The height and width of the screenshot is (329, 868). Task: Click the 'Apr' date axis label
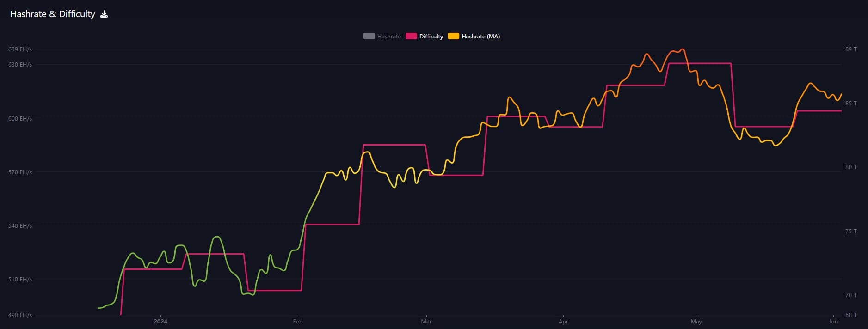pyautogui.click(x=563, y=322)
